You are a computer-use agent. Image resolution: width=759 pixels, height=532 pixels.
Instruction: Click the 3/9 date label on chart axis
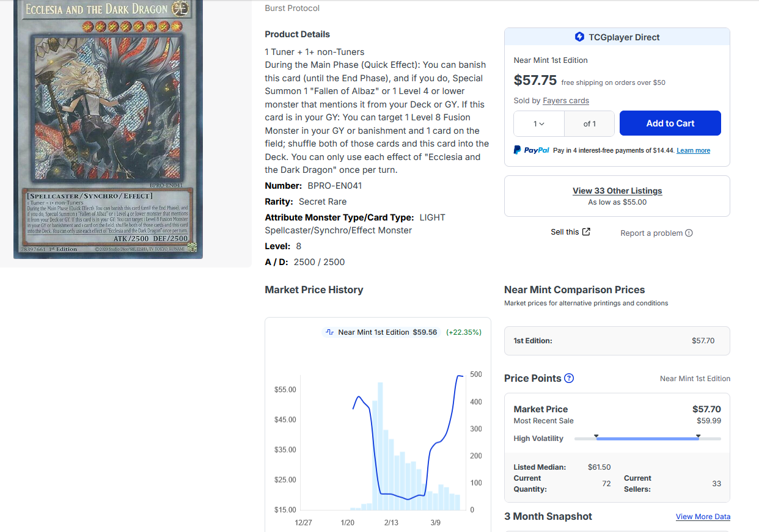click(x=435, y=523)
